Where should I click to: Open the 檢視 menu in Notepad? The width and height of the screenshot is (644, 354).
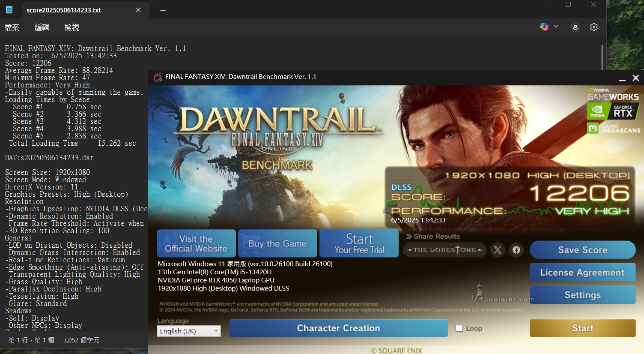click(x=72, y=27)
